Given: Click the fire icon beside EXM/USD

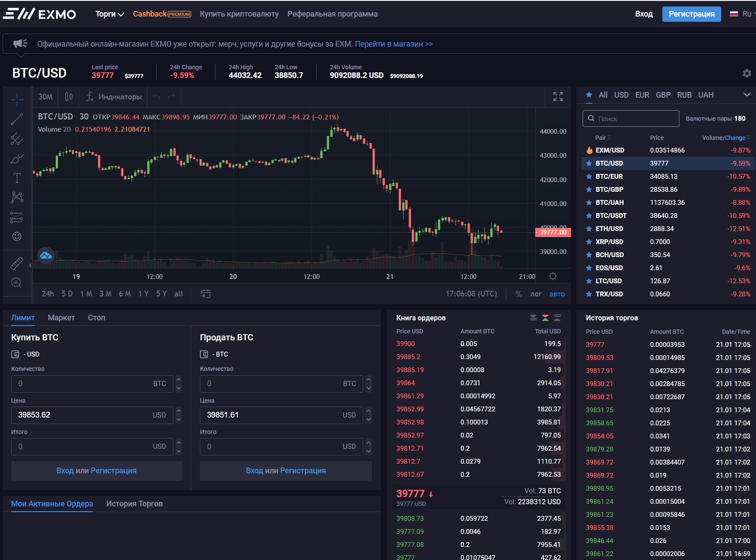Looking at the screenshot, I should (589, 150).
